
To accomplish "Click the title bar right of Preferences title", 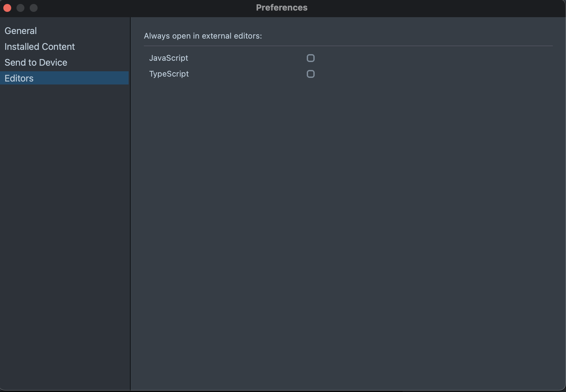I will point(429,8).
